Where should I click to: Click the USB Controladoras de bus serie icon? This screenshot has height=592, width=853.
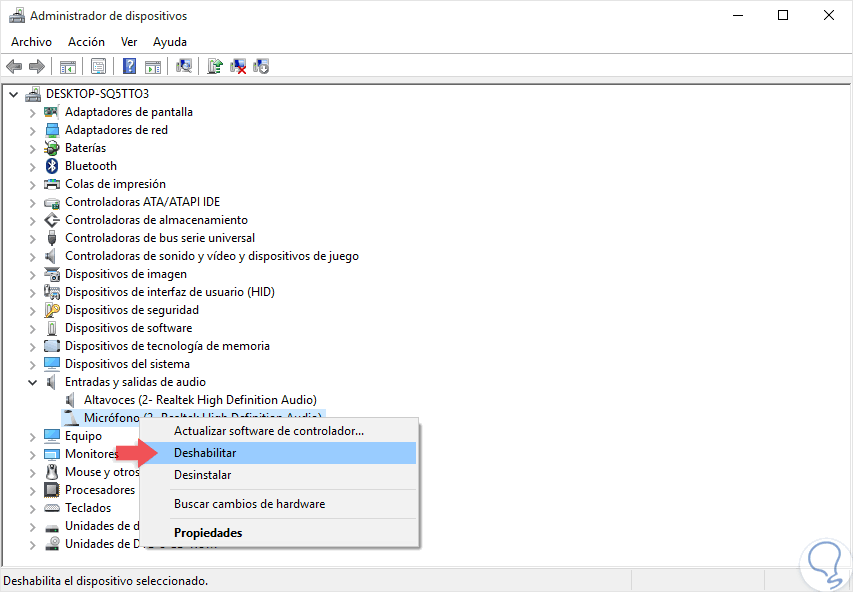click(x=52, y=238)
